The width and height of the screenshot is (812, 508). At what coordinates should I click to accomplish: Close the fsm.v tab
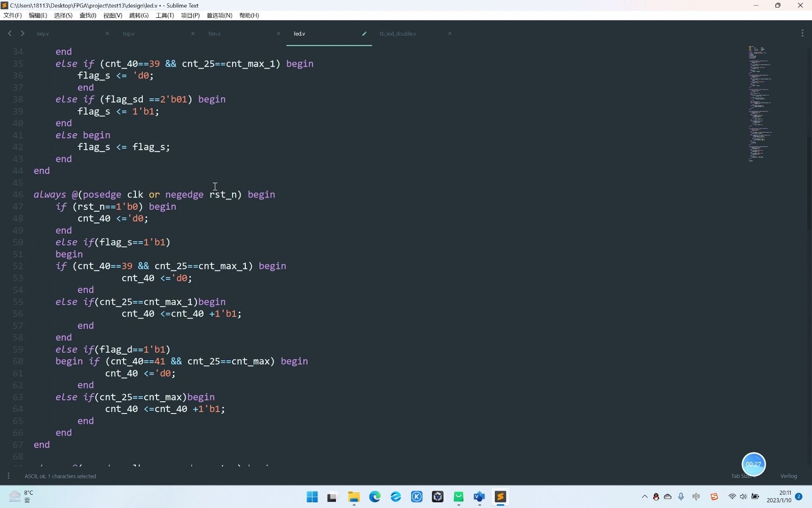278,33
